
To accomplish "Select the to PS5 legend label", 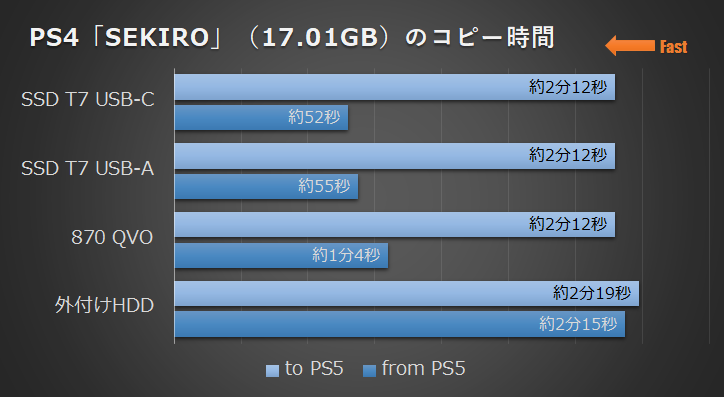I will tap(314, 368).
